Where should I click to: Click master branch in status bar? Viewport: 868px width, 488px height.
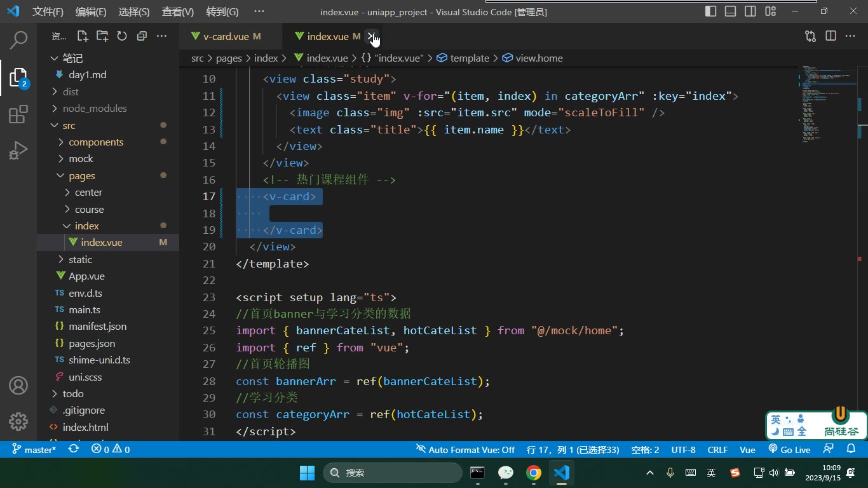pyautogui.click(x=34, y=449)
